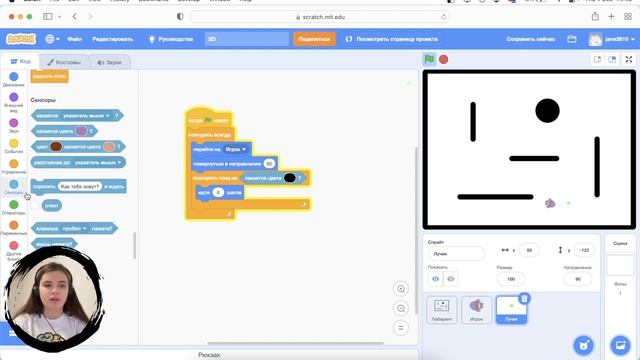This screenshot has width=640, height=360.
Task: Switch to small stage layout
Action: [x=597, y=60]
